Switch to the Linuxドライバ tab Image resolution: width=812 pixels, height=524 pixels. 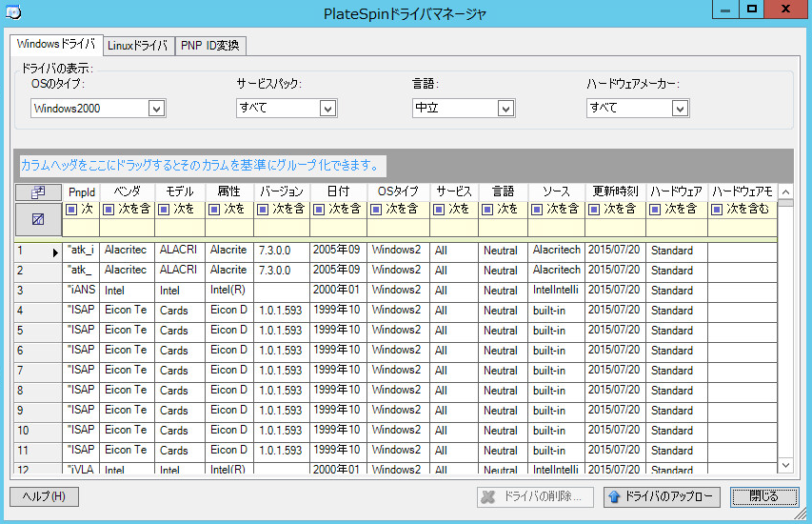pos(137,46)
